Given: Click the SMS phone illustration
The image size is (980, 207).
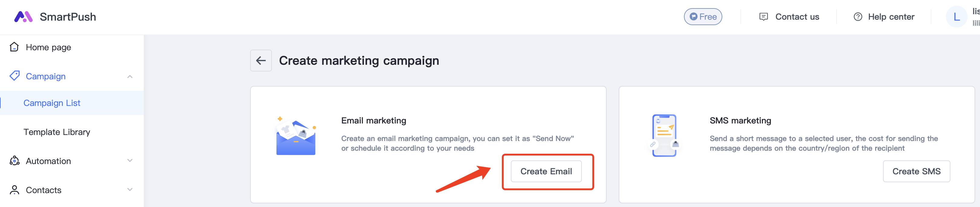Looking at the screenshot, I should tap(664, 135).
